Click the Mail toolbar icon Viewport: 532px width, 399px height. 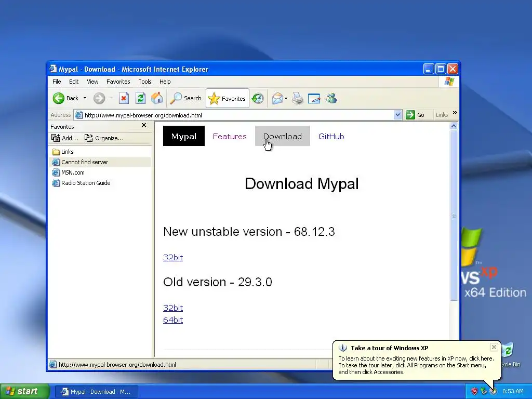(x=277, y=98)
